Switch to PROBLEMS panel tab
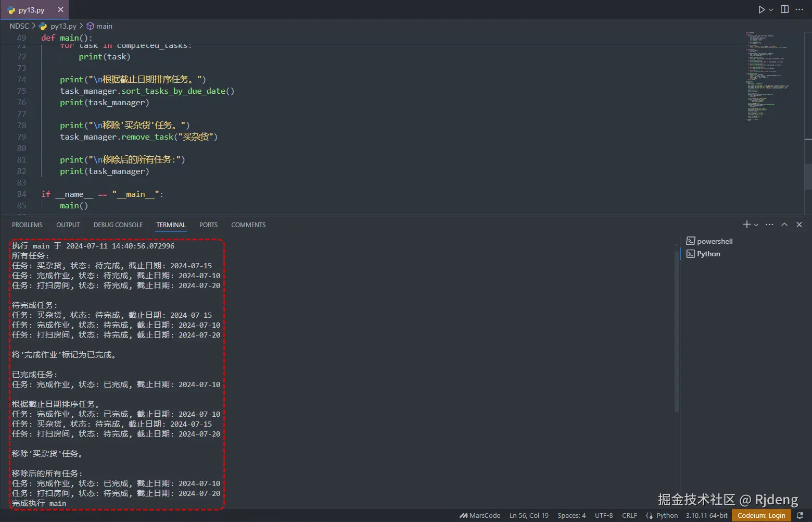 coord(27,225)
